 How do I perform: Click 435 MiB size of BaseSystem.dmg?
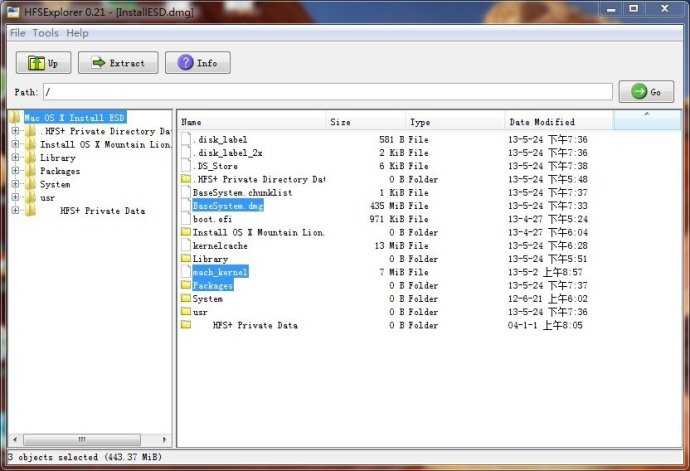click(x=387, y=206)
